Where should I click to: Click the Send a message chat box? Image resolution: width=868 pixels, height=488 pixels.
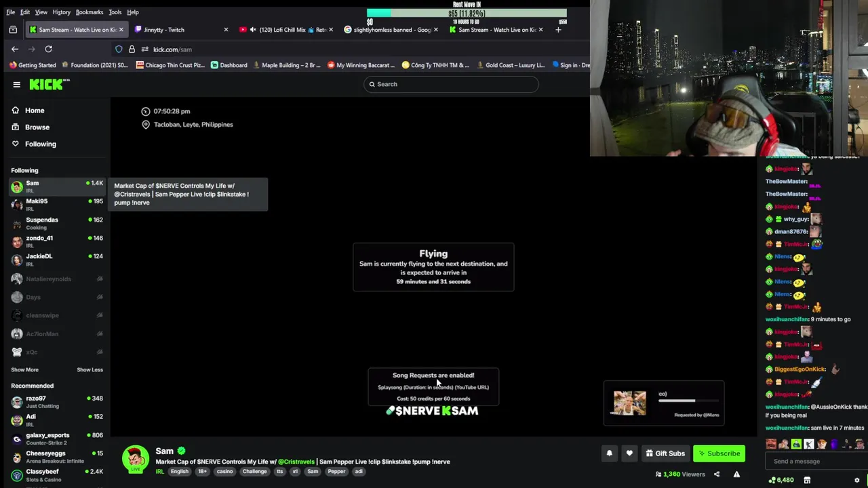[816, 462]
